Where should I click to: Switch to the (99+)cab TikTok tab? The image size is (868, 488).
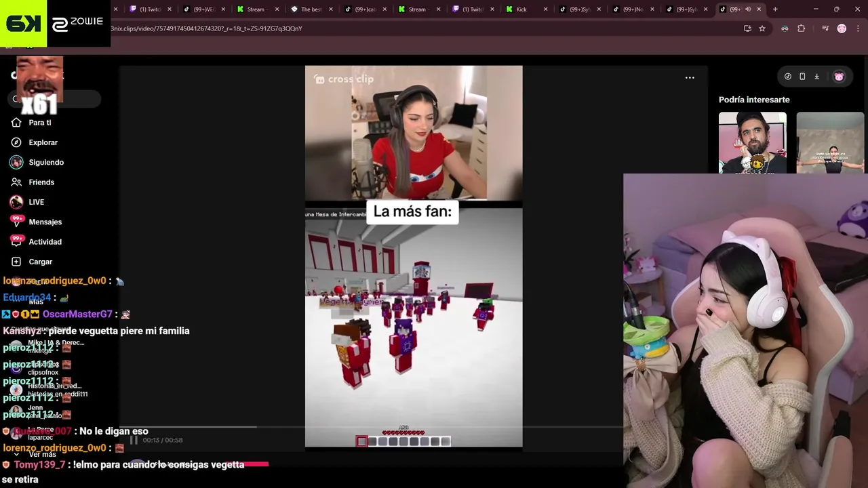click(365, 9)
